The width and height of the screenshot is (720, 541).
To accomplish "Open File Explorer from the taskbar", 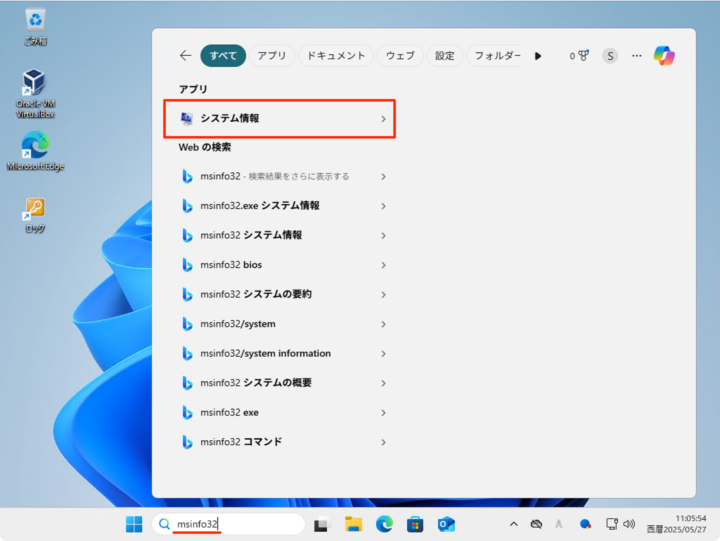I will point(354,524).
